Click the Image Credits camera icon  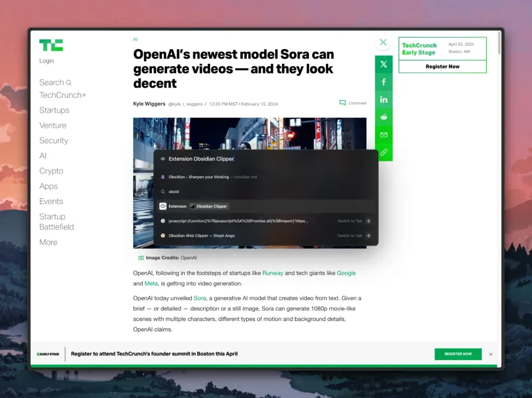click(x=141, y=258)
